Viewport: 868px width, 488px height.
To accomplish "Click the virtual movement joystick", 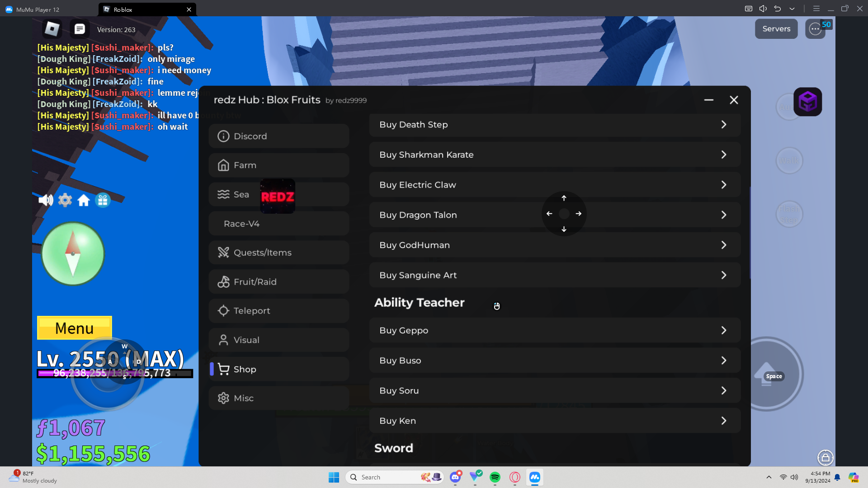I will tap(107, 374).
